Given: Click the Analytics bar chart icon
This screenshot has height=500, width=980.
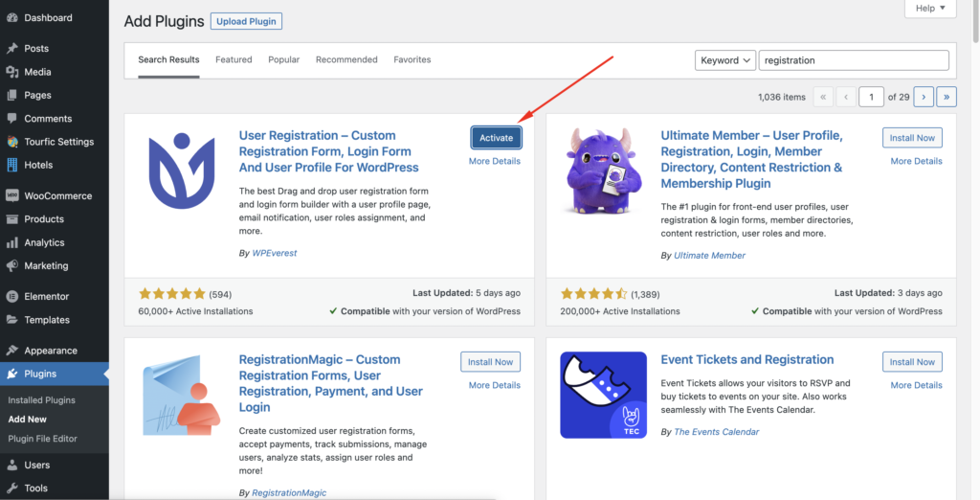Looking at the screenshot, I should point(11,242).
